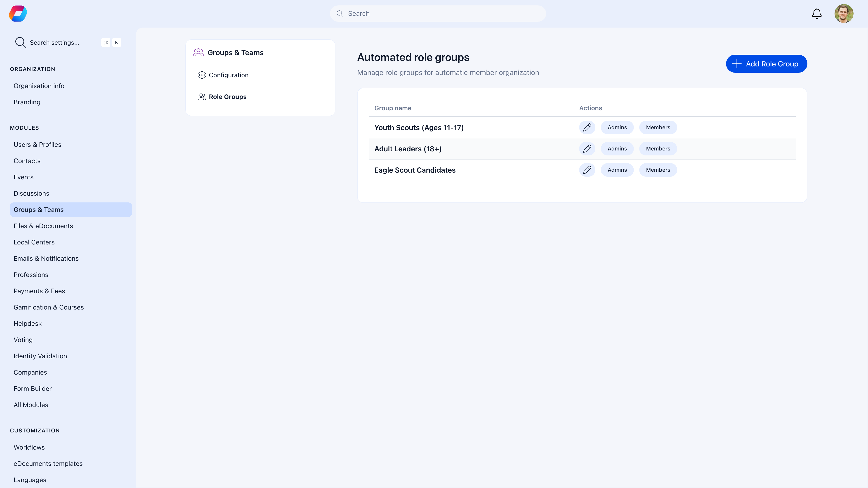Open the Configuration gear icon
The width and height of the screenshot is (868, 488).
pyautogui.click(x=202, y=75)
